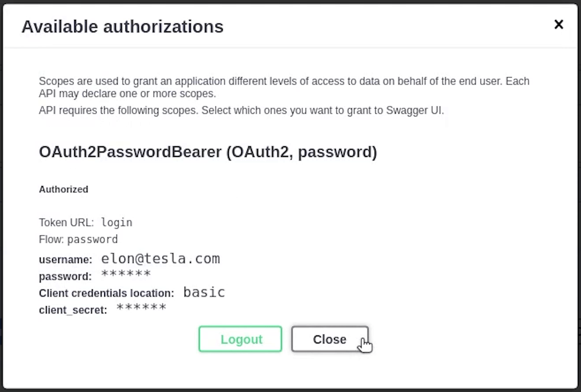Screen dimensions: 581x392
Task: Click the Flow label
Action: coord(51,240)
